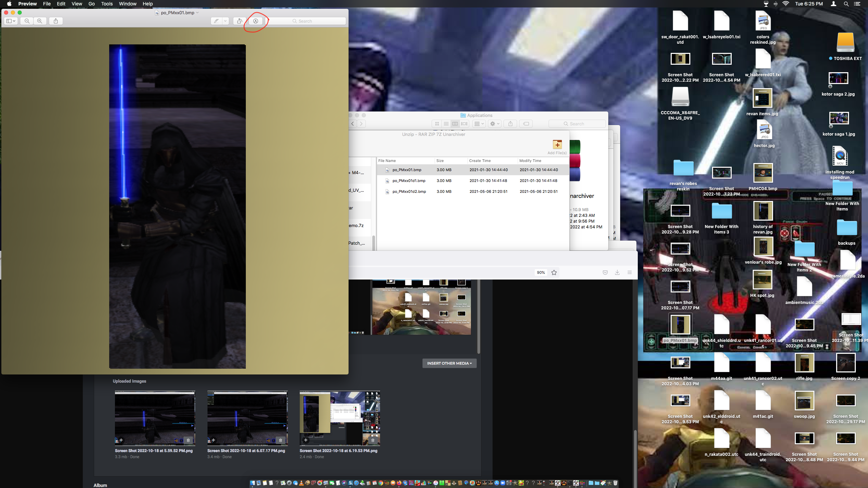This screenshot has height=488, width=868.
Task: Delete 6.07.17 PM uploaded screenshot
Action: [281, 440]
